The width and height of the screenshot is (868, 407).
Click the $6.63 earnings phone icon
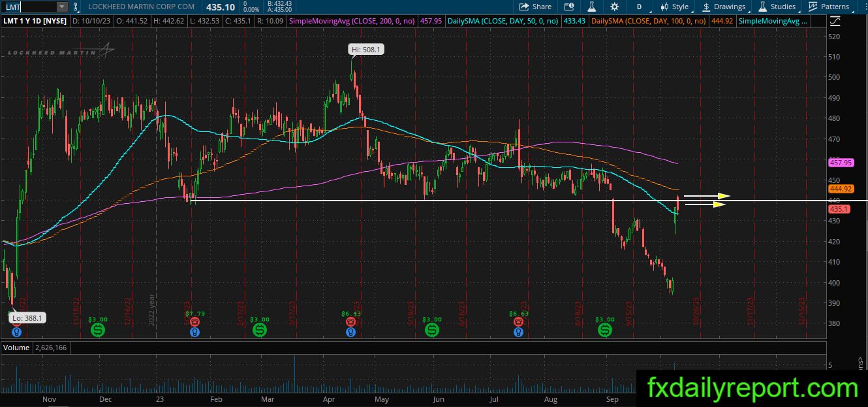[x=518, y=321]
